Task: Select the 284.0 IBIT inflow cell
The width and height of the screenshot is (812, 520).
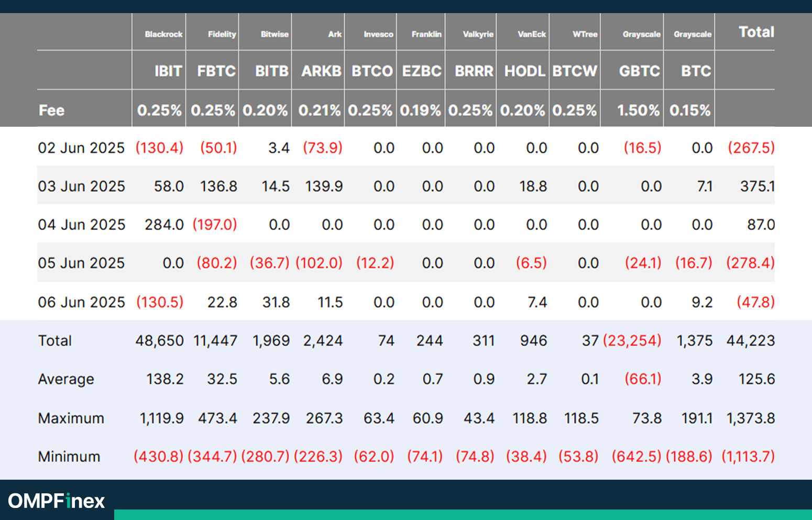Action: [x=164, y=225]
